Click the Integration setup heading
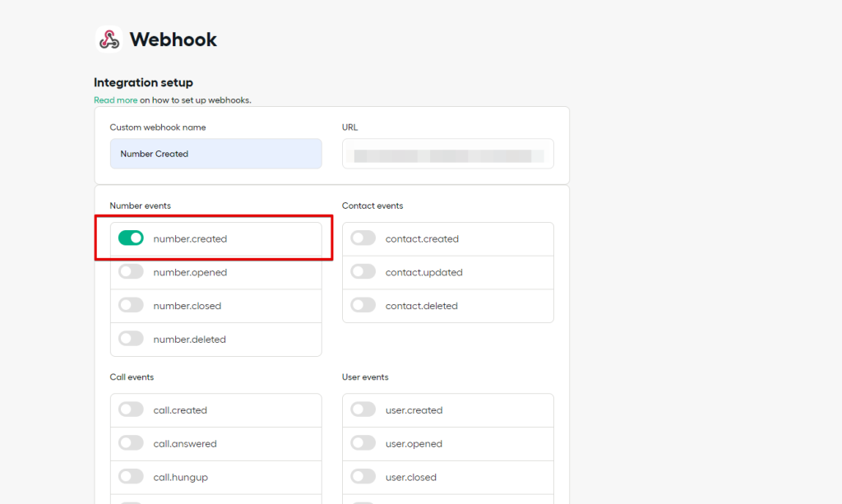This screenshot has height=504, width=842. [143, 82]
